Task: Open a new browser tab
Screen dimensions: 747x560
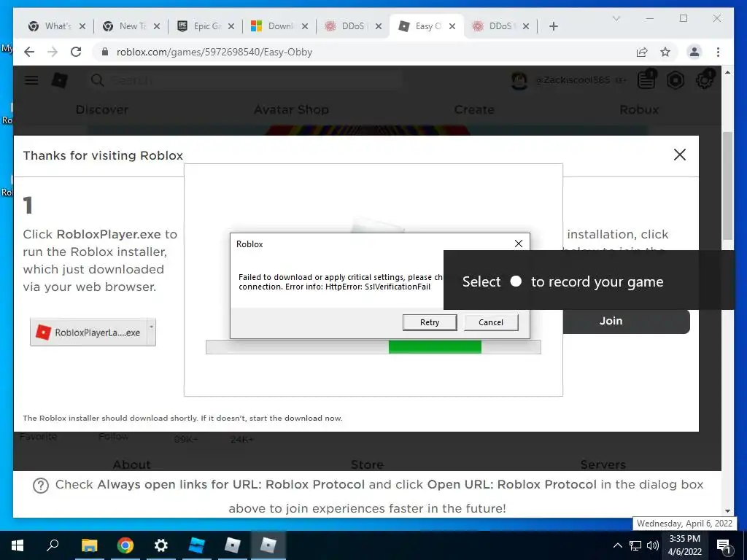Action: click(x=553, y=26)
